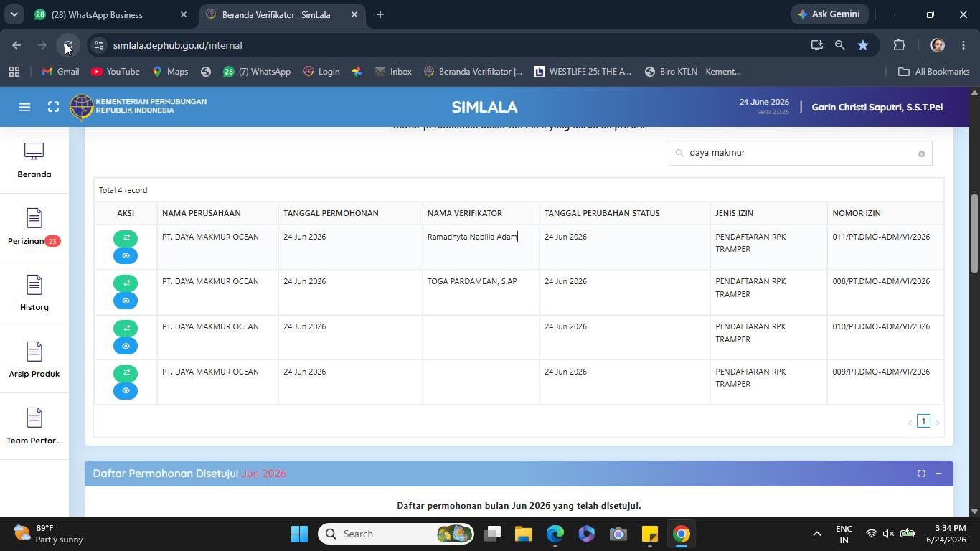Screen dimensions: 980x551
Task: Open File Explorer from the taskbar
Action: click(x=523, y=534)
